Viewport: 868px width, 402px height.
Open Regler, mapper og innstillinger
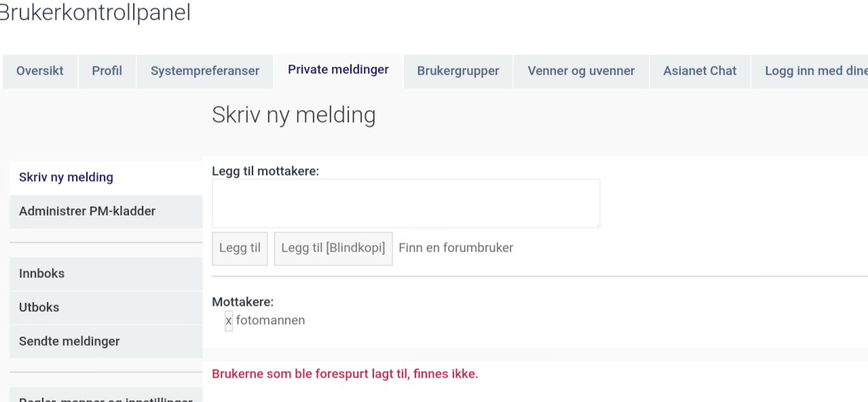pyautogui.click(x=106, y=396)
